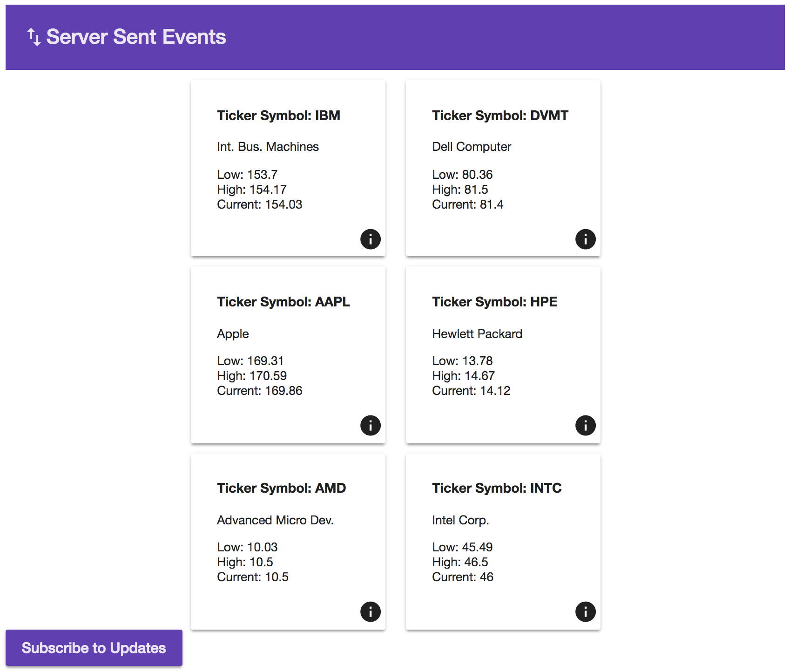Screen dimensions: 789x672
Task: Select the Ticker Symbol: HPE heading
Action: click(x=494, y=302)
